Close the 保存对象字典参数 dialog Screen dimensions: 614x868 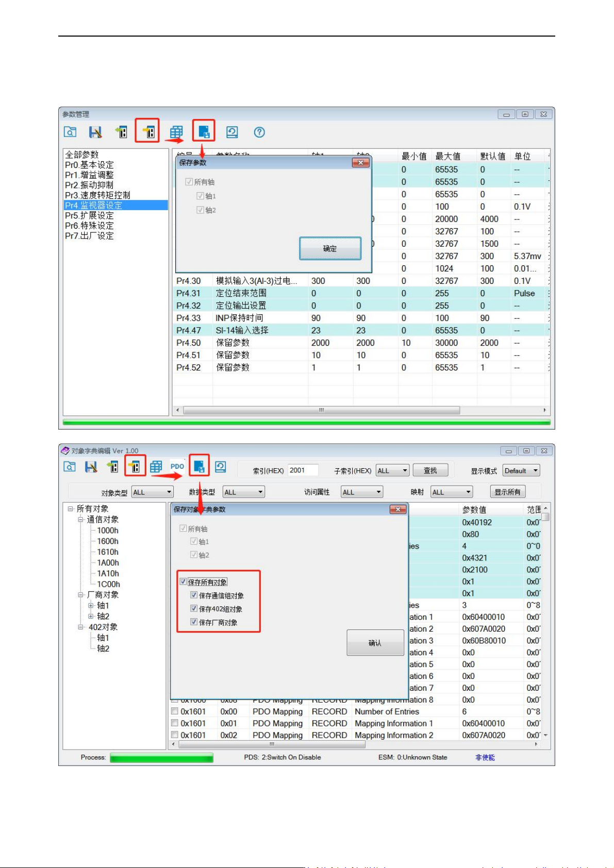click(x=397, y=509)
